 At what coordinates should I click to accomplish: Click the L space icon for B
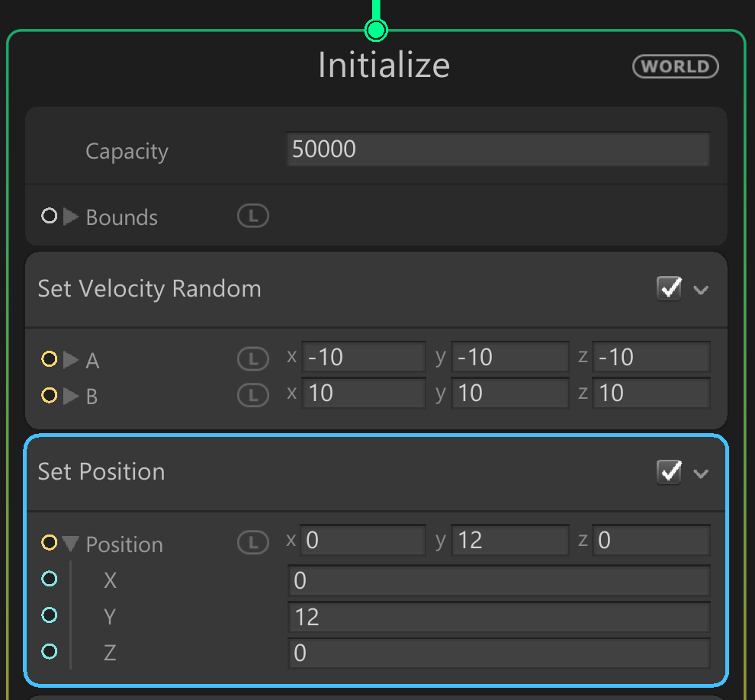(x=253, y=395)
